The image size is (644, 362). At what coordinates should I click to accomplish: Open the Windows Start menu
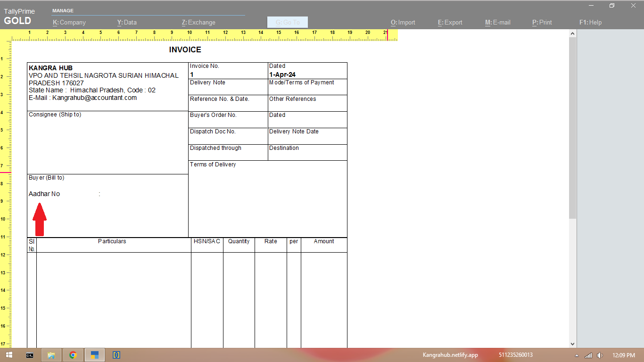[x=9, y=355]
